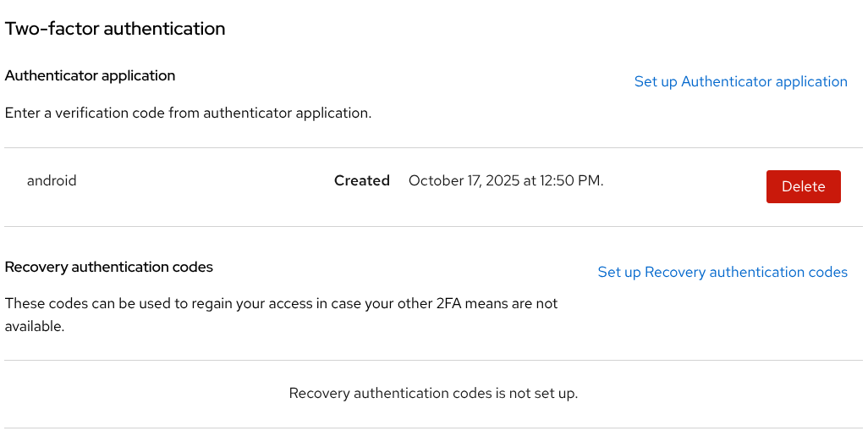This screenshot has width=868, height=442.
Task: Select the Recovery authentication codes section title
Action: click(x=108, y=267)
